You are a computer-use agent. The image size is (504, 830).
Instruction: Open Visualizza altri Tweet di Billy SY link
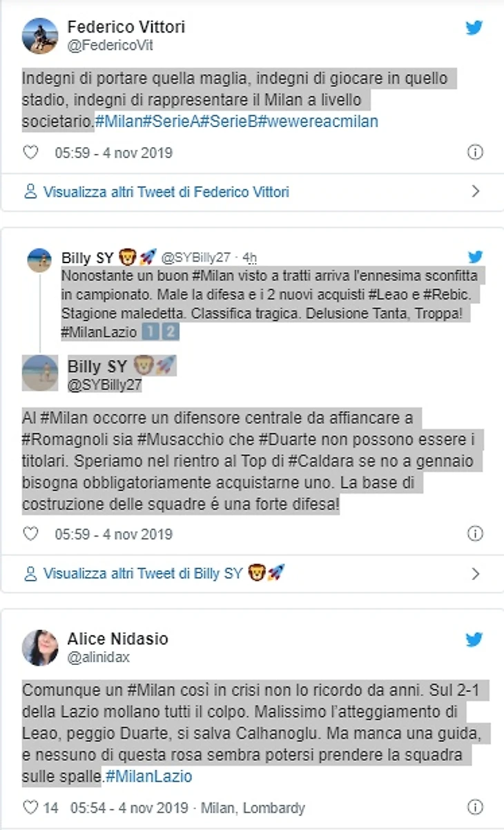coord(155,573)
